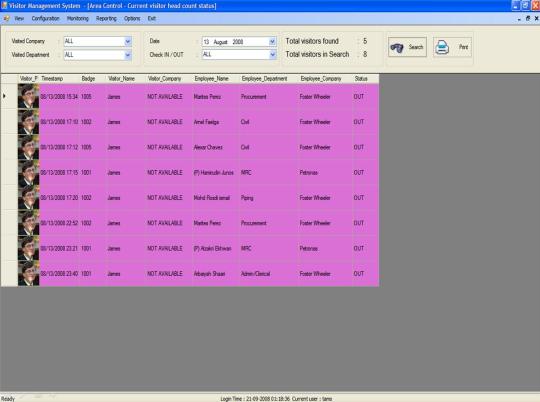Select visitor photo in 17:12 row
The height and width of the screenshot is (402, 540).
pyautogui.click(x=29, y=147)
